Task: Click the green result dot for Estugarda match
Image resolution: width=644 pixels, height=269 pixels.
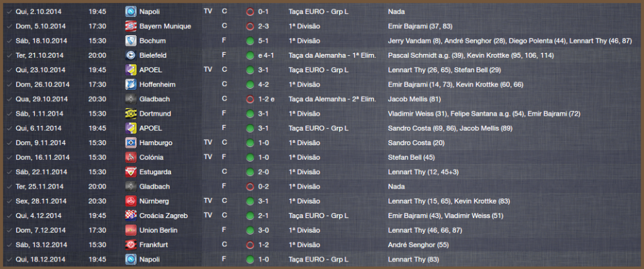Action: tap(250, 172)
